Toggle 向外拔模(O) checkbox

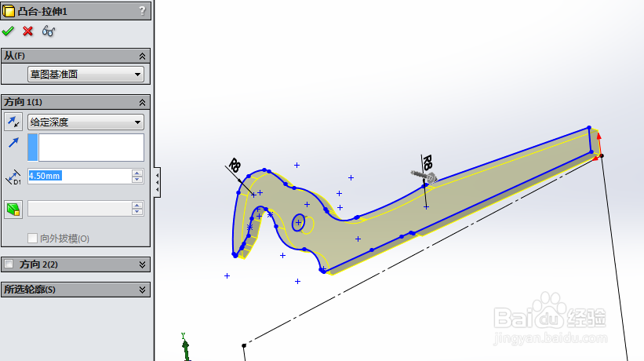pyautogui.click(x=32, y=239)
